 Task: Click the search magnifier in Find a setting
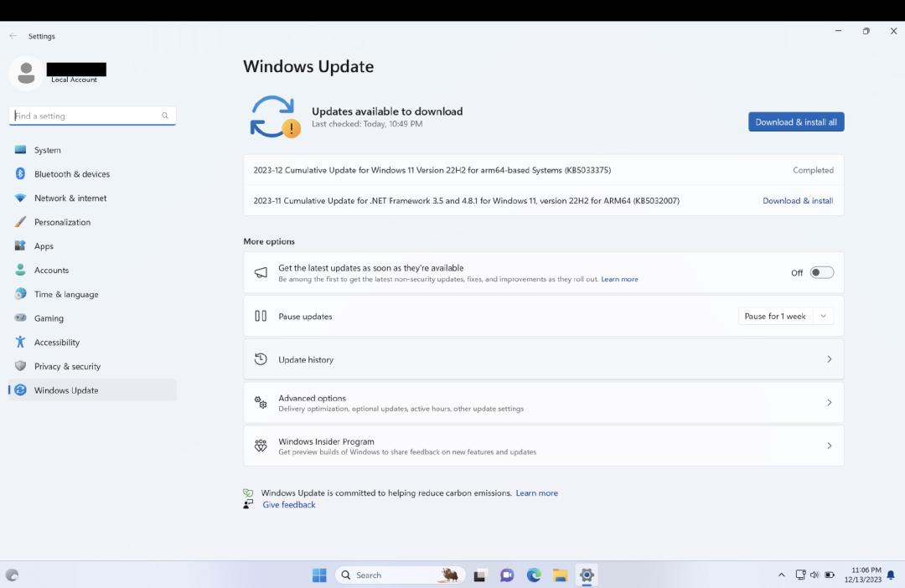(165, 116)
